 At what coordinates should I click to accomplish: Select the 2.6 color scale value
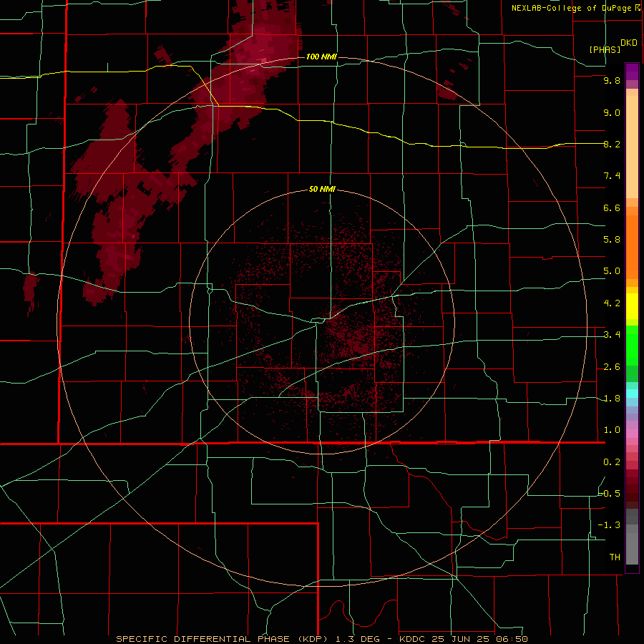(612, 367)
